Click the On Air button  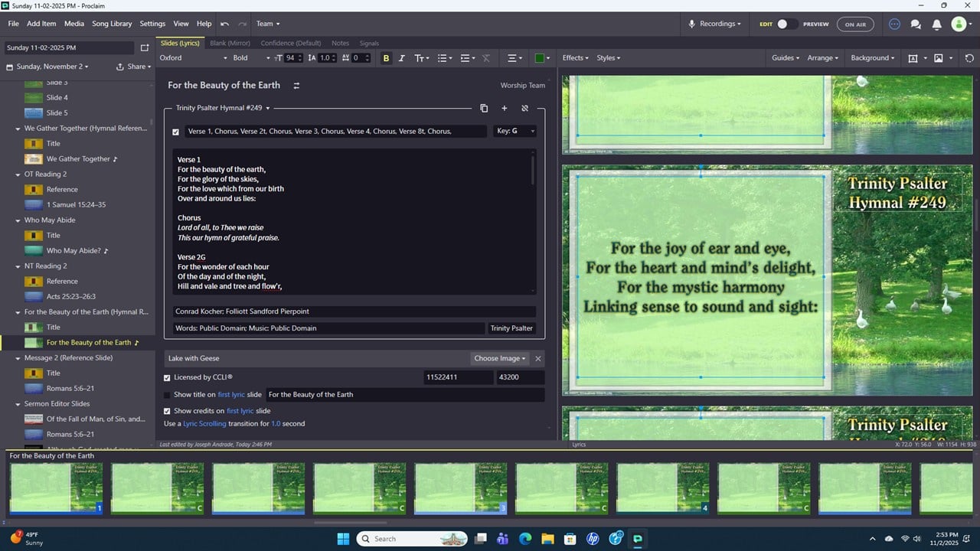855,24
